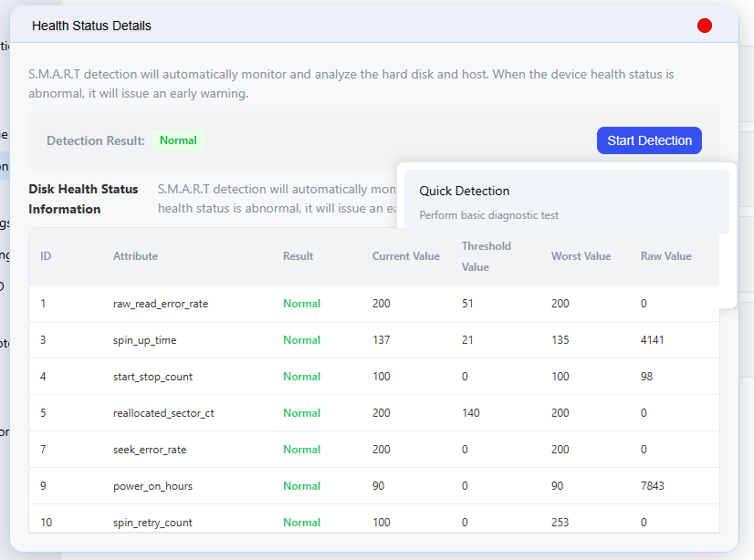Click ID 9 in the power_on_hours row
Screen dimensions: 754x560
pos(43,486)
